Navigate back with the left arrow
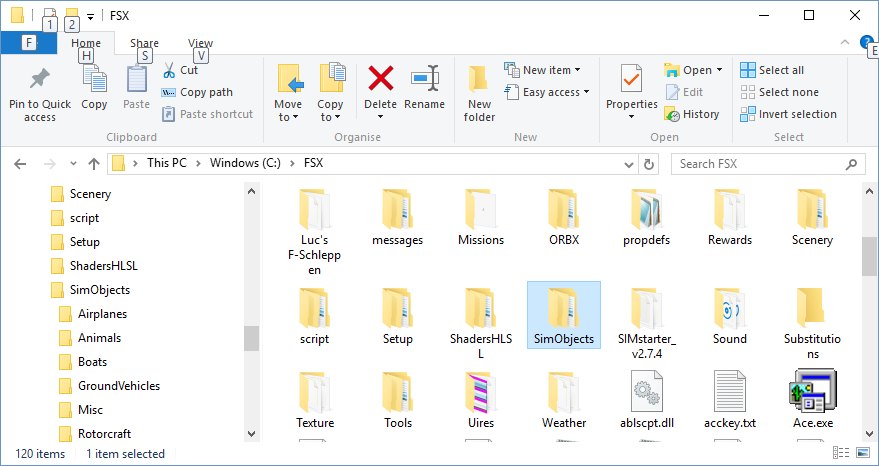 coord(20,164)
